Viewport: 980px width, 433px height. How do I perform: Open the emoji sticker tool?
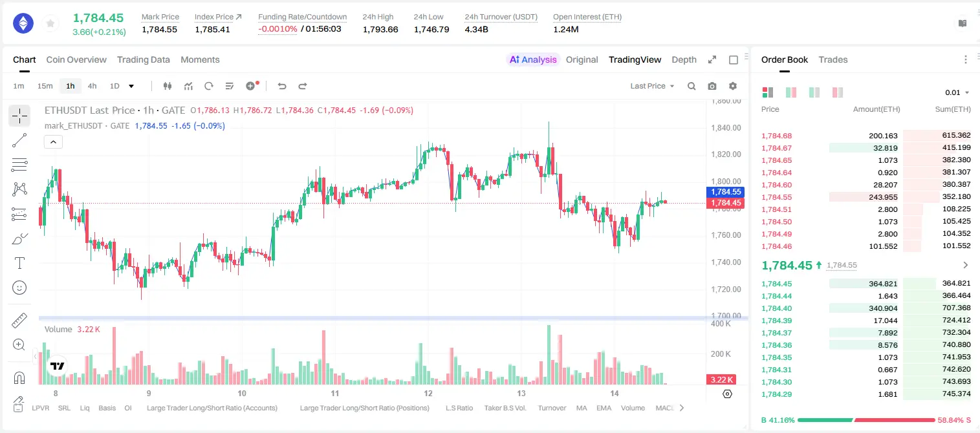click(x=19, y=288)
